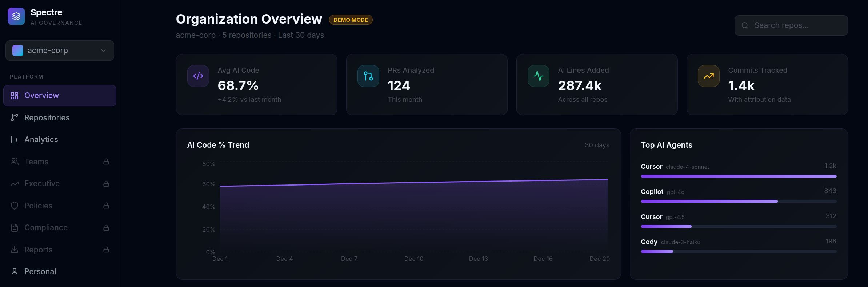This screenshot has width=868, height=287.
Task: Click the lock icon beside Policies
Action: 106,206
